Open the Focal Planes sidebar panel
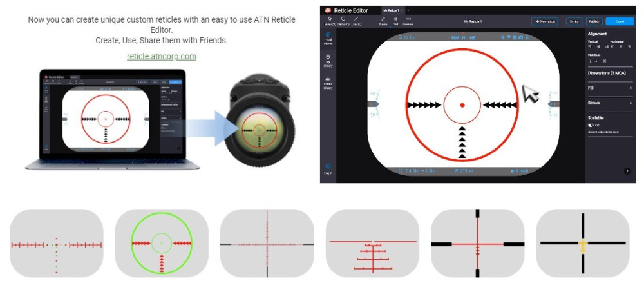This screenshot has height=285, width=644. pos(328,37)
